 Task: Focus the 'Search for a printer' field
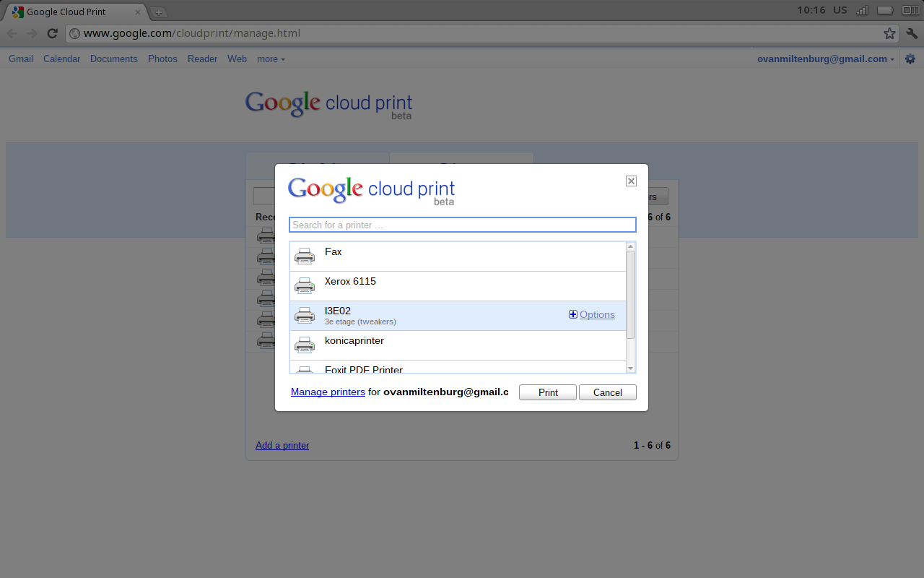tap(463, 225)
